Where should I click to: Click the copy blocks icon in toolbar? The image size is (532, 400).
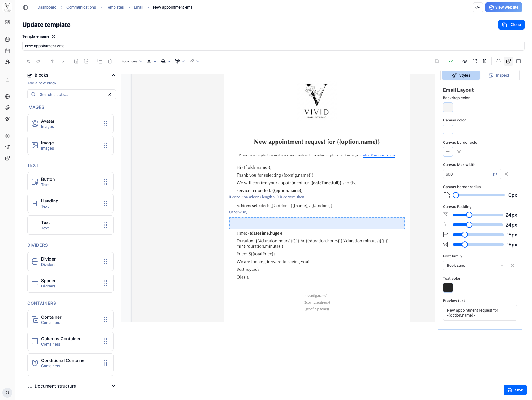[100, 61]
